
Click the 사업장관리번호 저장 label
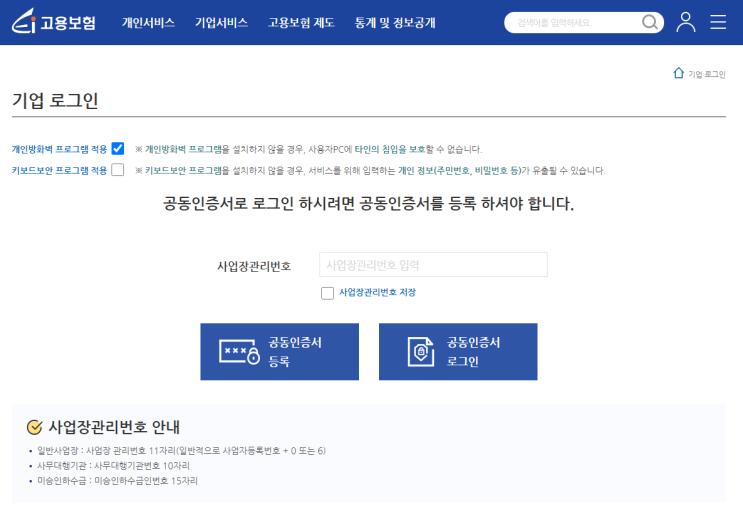click(x=377, y=292)
